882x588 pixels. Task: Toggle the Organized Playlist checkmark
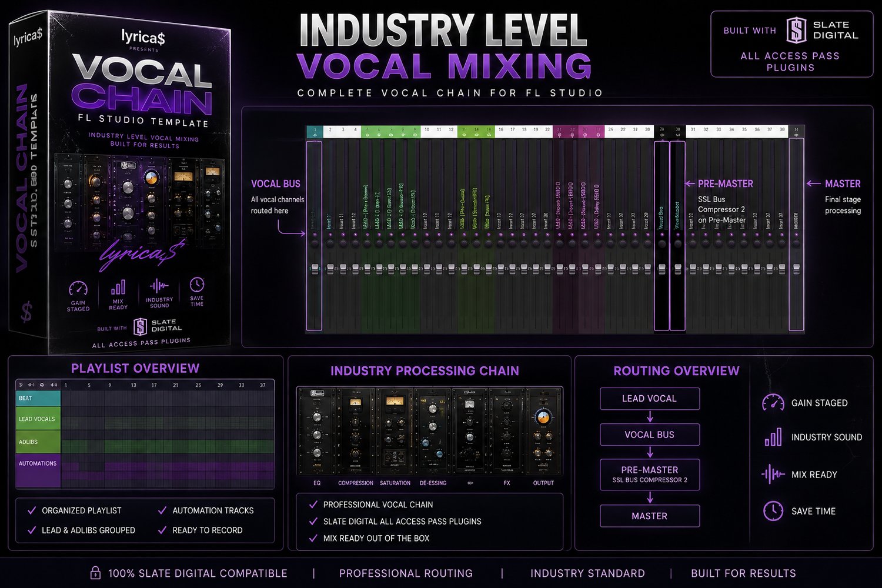pyautogui.click(x=32, y=510)
